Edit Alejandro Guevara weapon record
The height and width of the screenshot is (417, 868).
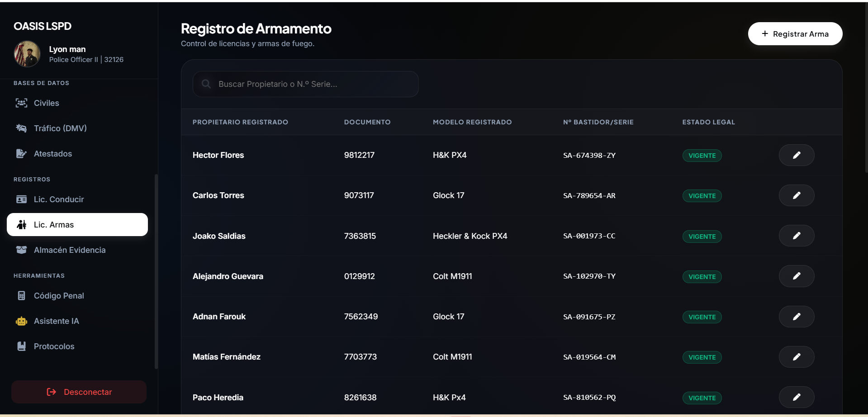(797, 276)
